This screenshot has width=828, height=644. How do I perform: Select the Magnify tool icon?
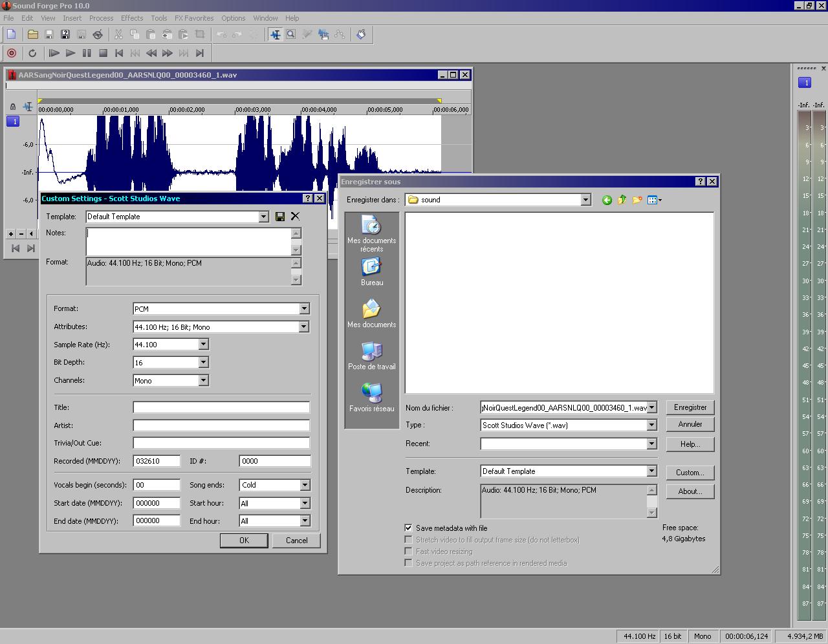click(x=291, y=34)
